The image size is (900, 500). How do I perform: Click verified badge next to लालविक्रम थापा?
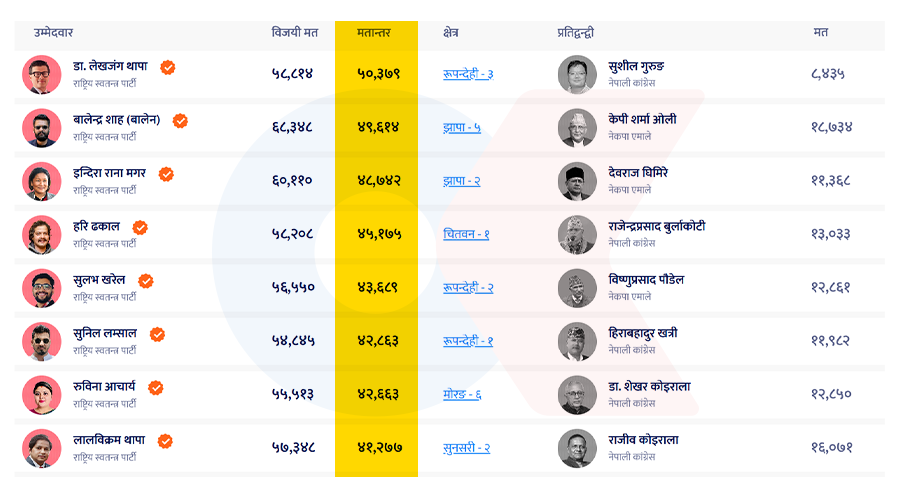pos(165,441)
